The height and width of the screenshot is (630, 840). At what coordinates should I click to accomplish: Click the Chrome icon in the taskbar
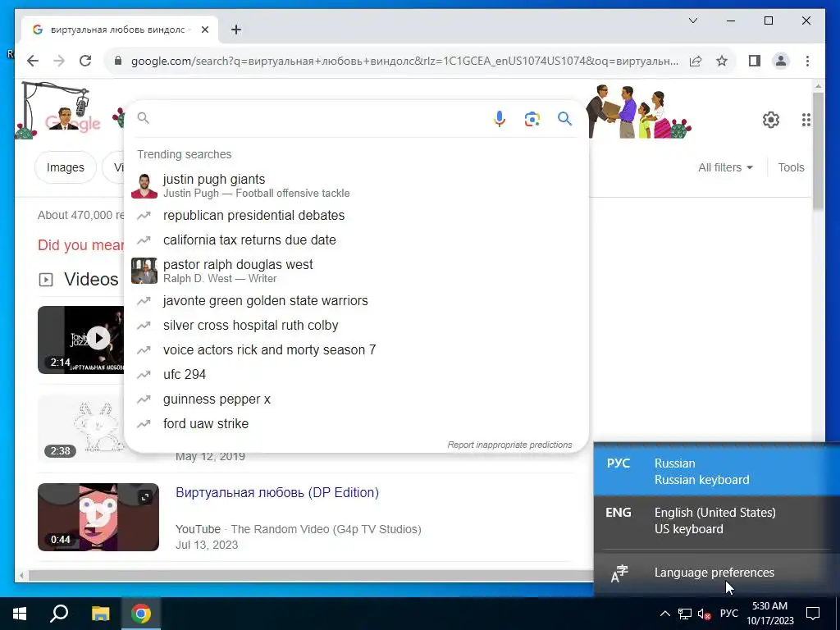click(x=141, y=614)
